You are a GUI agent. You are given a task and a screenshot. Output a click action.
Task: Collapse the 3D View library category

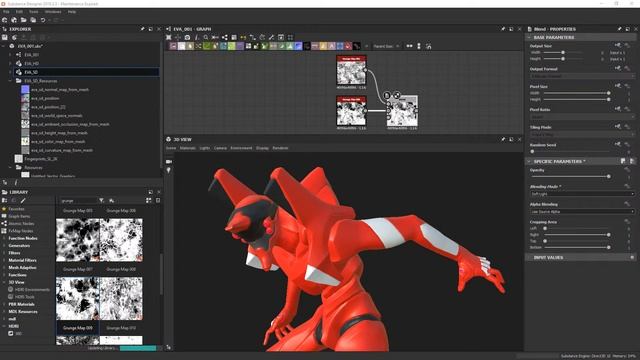(x=4, y=282)
